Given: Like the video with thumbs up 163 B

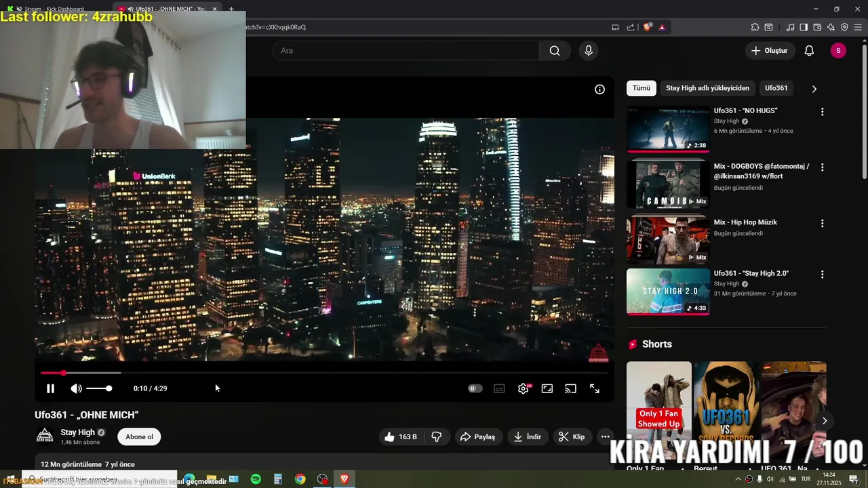Looking at the screenshot, I should coord(401,437).
